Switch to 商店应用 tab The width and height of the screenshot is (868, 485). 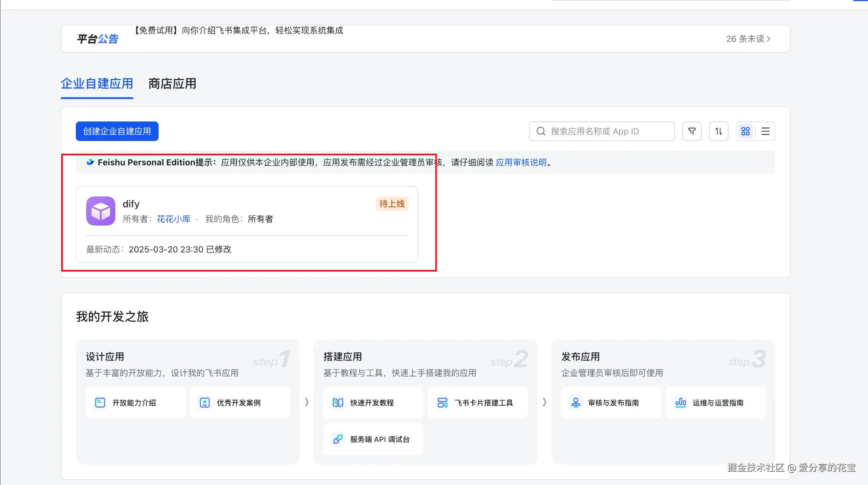tap(172, 84)
